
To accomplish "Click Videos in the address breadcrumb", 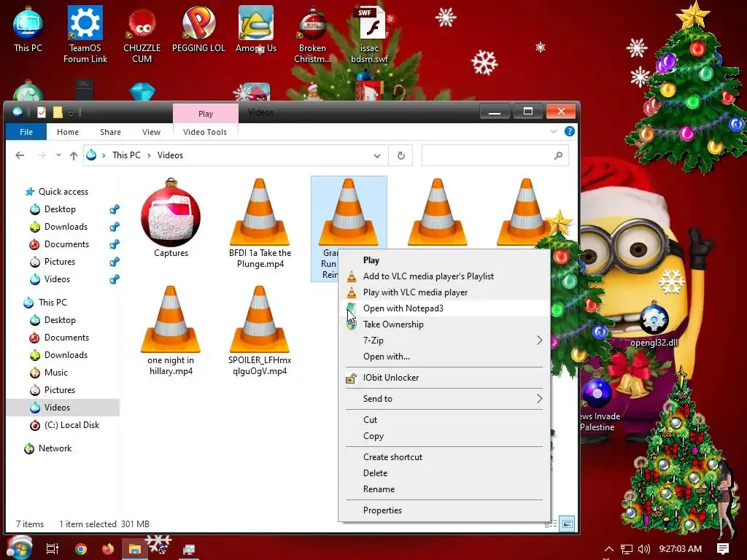I will 170,155.
